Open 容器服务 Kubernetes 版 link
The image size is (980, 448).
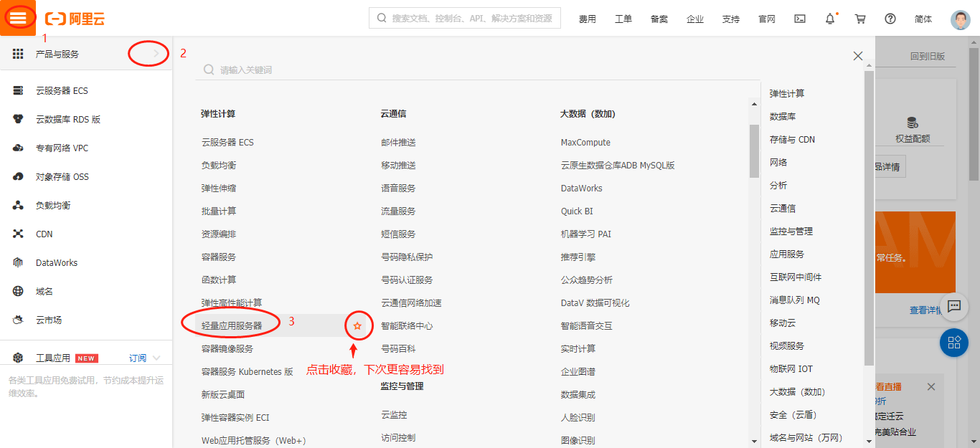(248, 372)
